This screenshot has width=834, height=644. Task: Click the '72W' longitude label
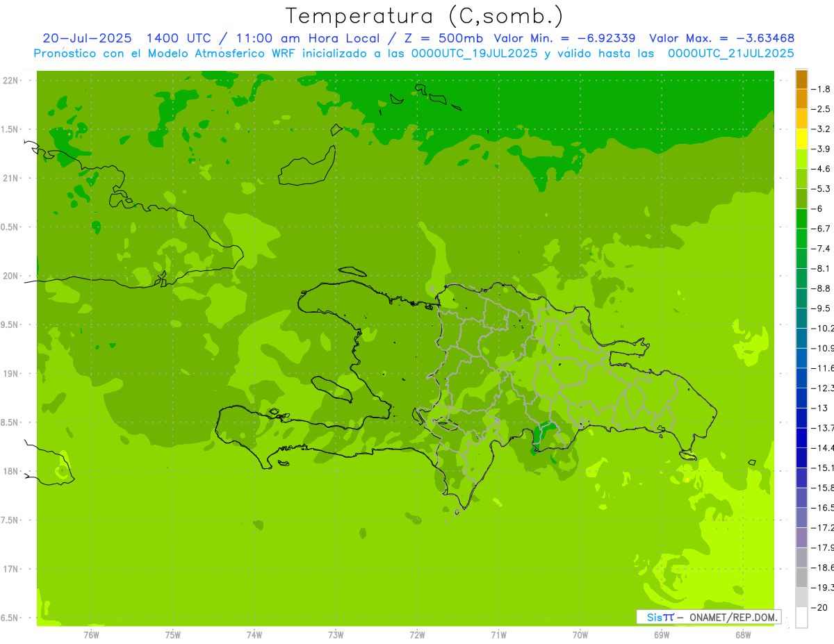[417, 635]
